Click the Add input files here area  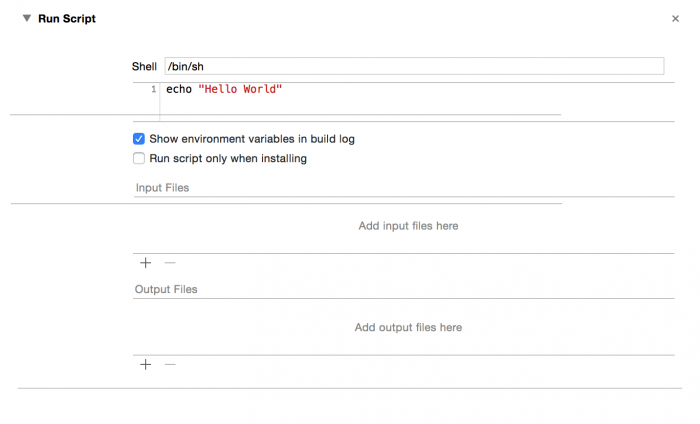pos(408,226)
